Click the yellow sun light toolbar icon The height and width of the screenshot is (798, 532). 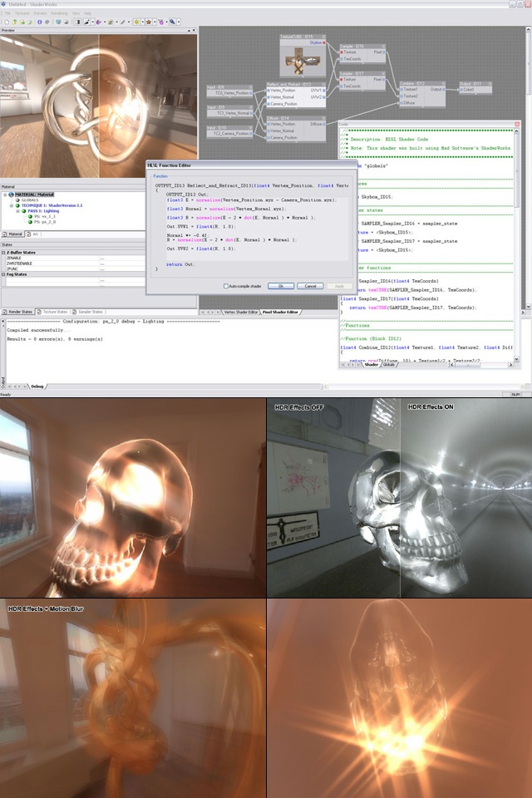pyautogui.click(x=137, y=22)
